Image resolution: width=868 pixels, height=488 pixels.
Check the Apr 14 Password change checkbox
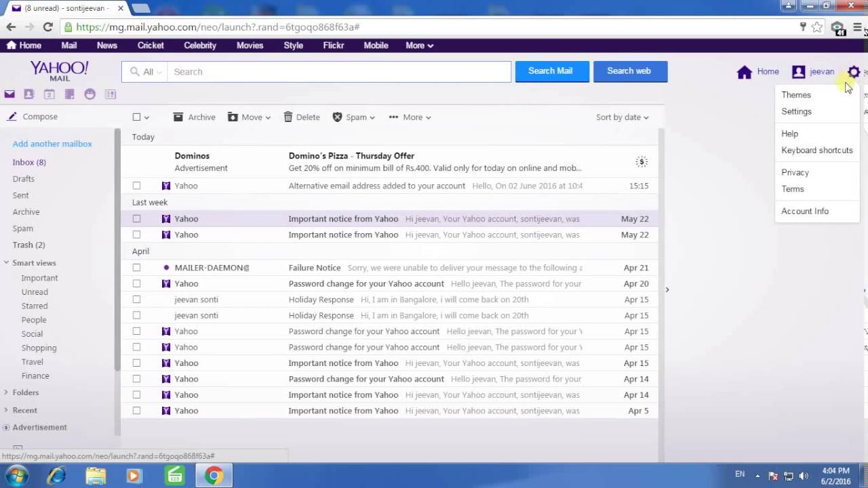coord(136,379)
